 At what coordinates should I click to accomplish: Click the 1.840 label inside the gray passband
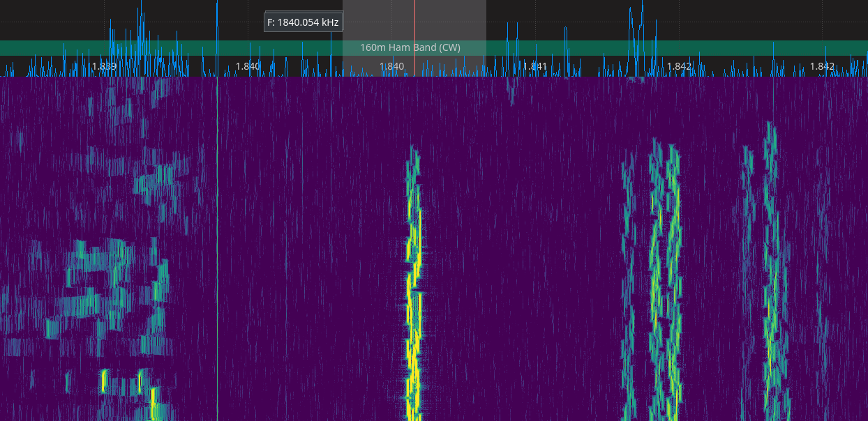(x=391, y=67)
